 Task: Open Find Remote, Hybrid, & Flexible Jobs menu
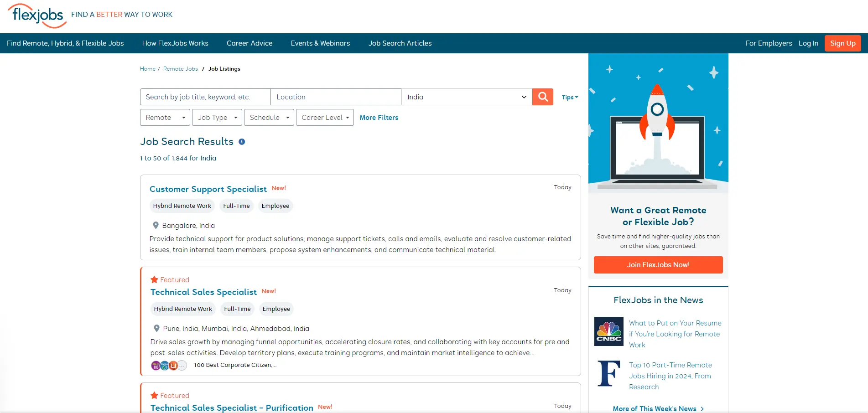pos(65,43)
